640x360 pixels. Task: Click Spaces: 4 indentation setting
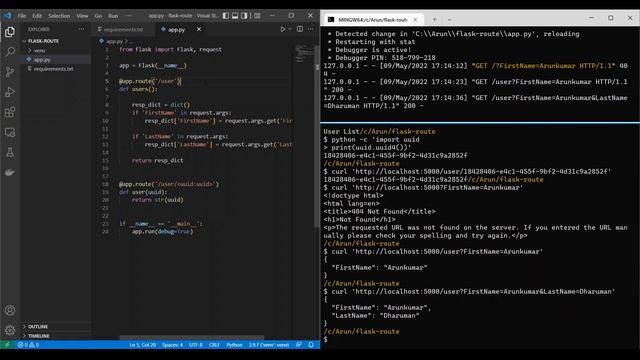click(172, 345)
